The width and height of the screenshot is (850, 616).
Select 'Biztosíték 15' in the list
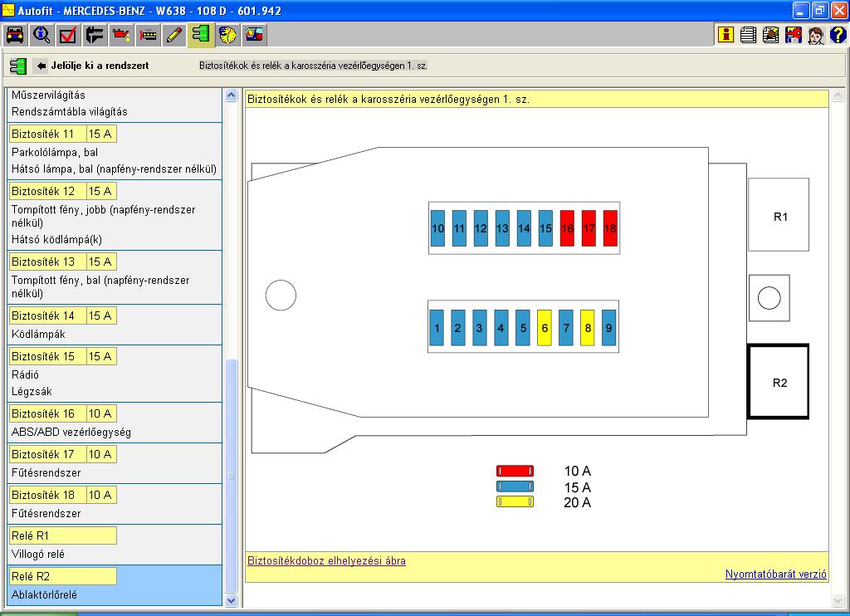47,356
